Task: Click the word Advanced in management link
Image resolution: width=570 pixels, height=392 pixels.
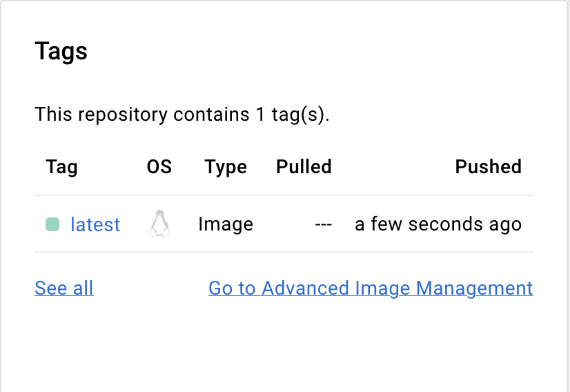Action: (305, 288)
